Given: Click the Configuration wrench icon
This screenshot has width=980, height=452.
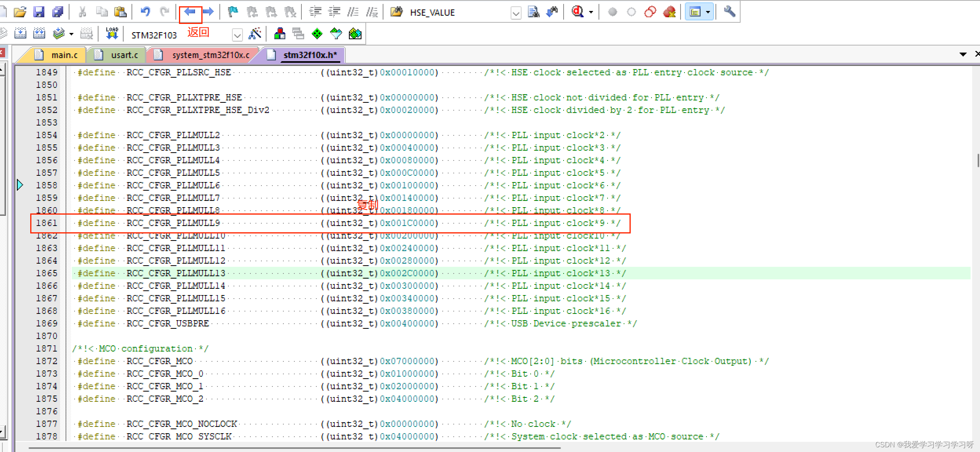Looking at the screenshot, I should [x=729, y=12].
